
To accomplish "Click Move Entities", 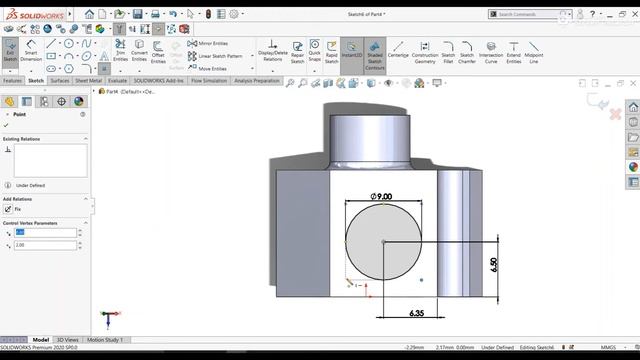I will coord(207,68).
